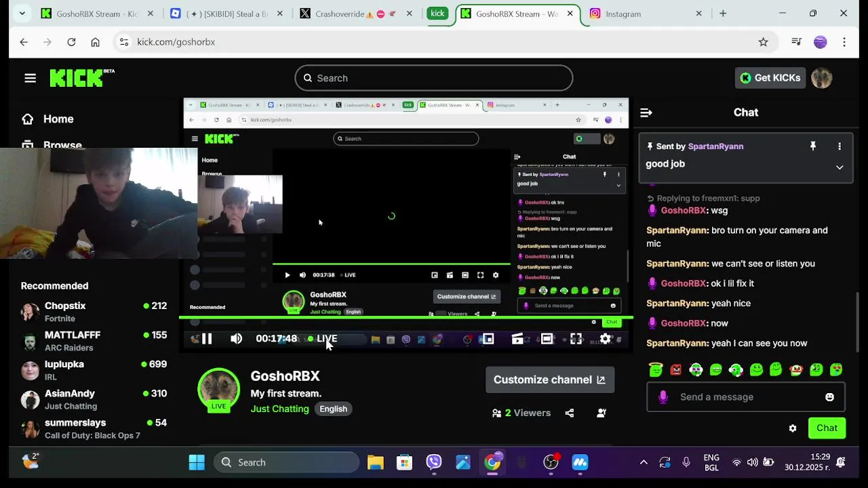Viewport: 868px width, 488px height.
Task: Open Kick sidebar hamburger menu
Action: pyautogui.click(x=30, y=78)
